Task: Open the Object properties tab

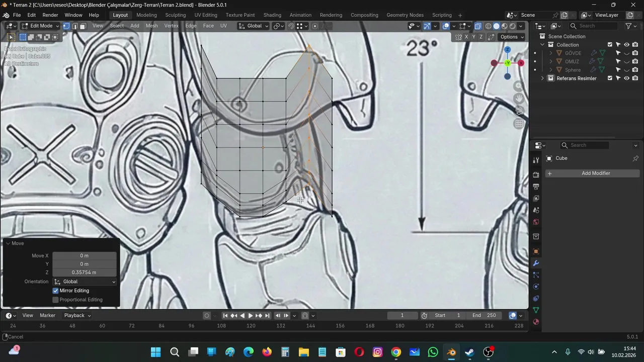Action: (x=536, y=251)
